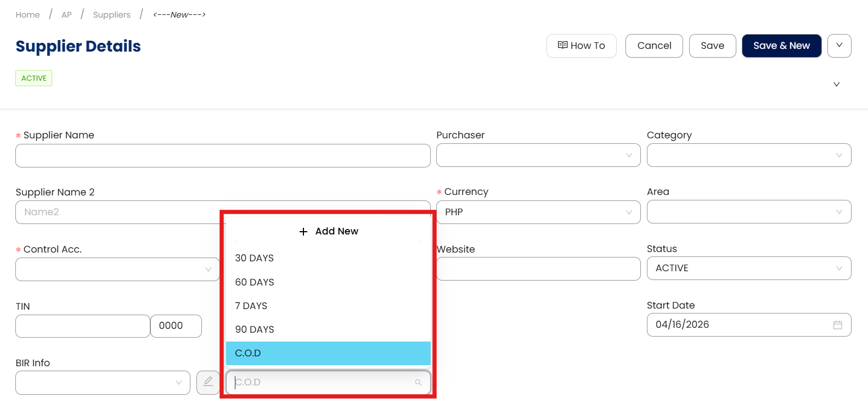Expand the Currency PHP dropdown
868x414 pixels.
coord(538,212)
